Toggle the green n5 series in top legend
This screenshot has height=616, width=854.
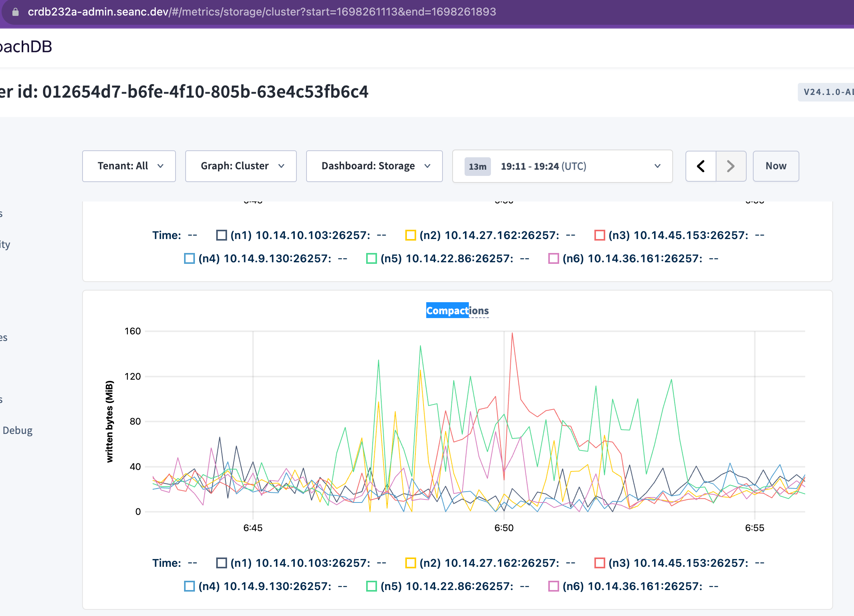click(x=371, y=258)
